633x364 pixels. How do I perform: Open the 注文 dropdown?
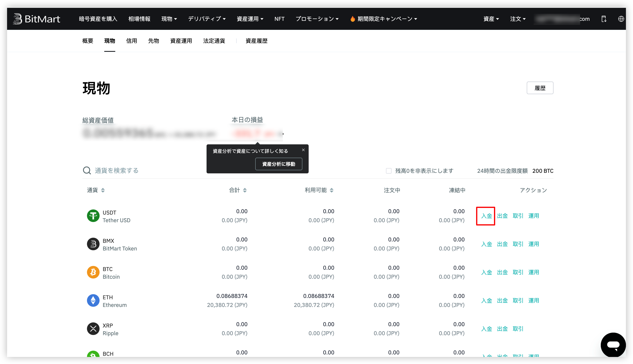(518, 19)
